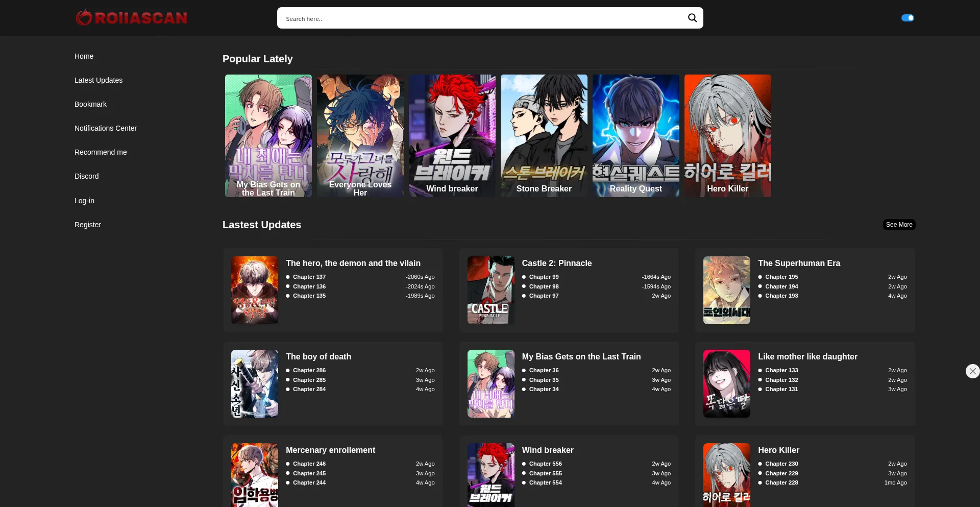Open the Discord link in sidebar
Viewport: 980px width, 507px height.
(x=87, y=176)
